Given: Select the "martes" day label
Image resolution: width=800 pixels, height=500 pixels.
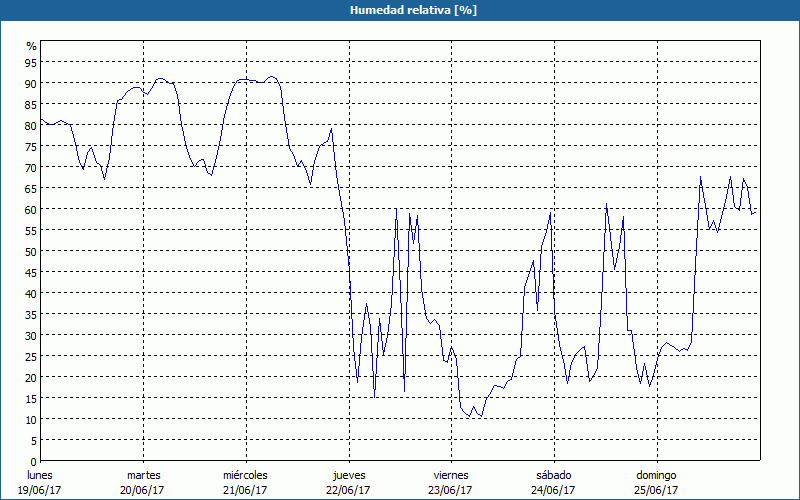Looking at the screenshot, I should pyautogui.click(x=144, y=475).
